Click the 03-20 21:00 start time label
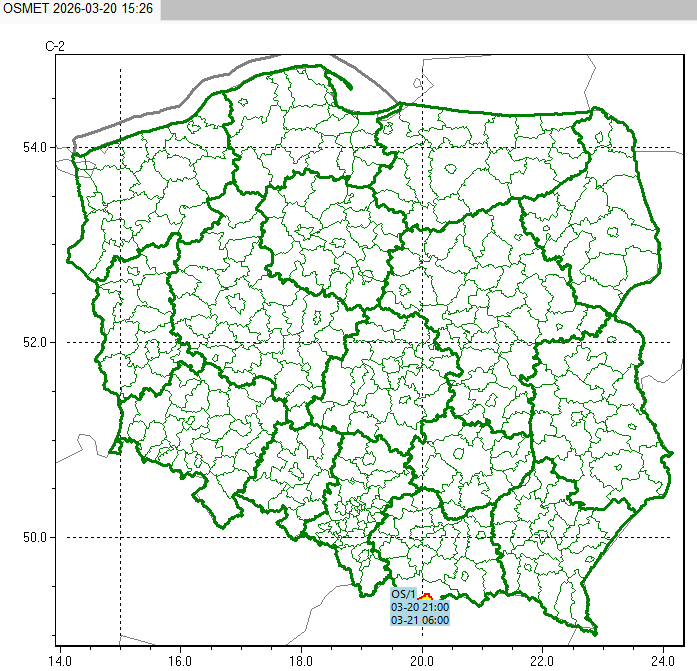Viewport: 697px width, 671px height. [x=419, y=607]
